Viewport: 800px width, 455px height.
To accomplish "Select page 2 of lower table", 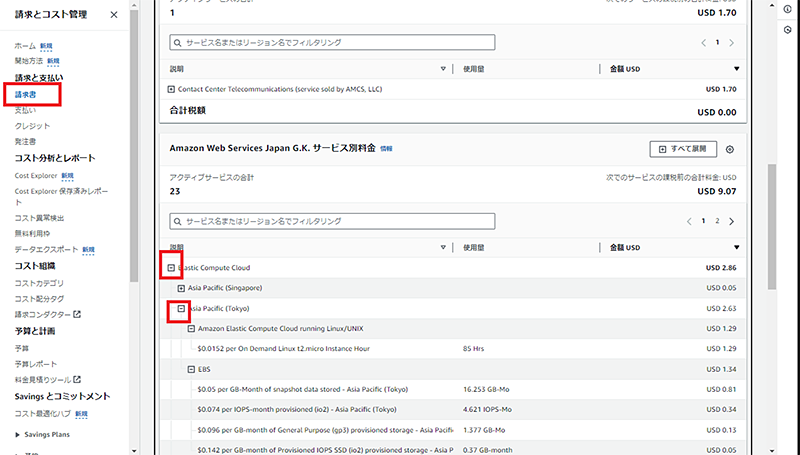I will click(717, 221).
